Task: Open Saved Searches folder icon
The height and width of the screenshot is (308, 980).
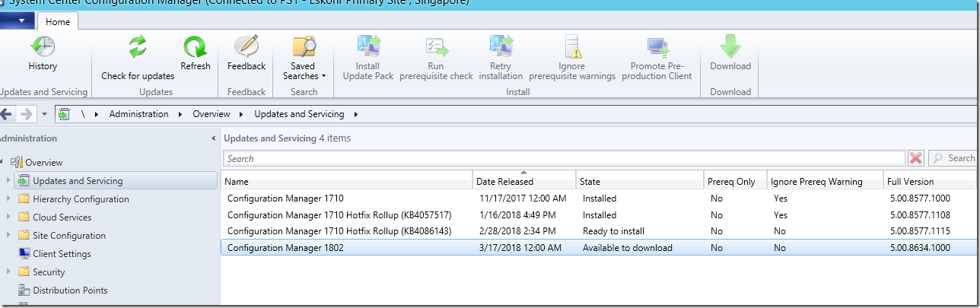Action: click(x=304, y=47)
